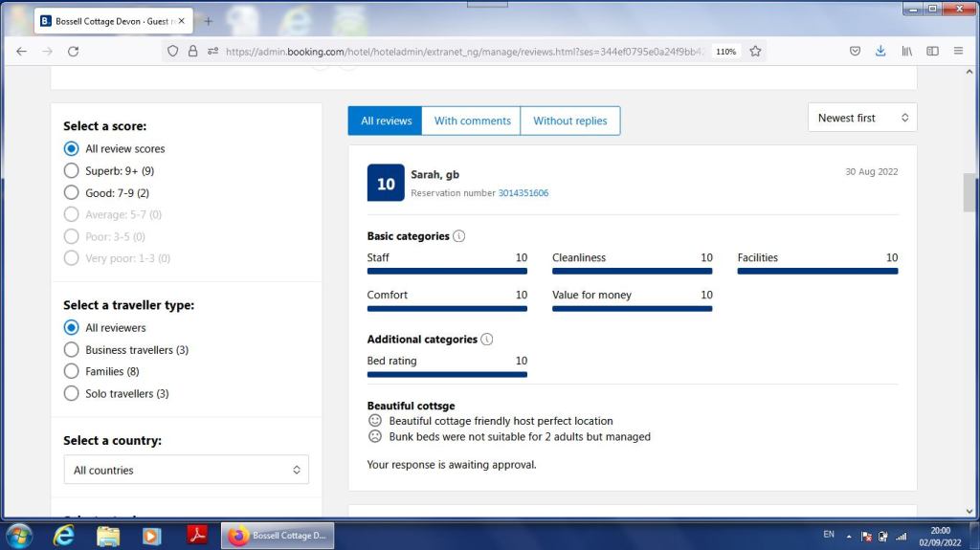Click the browser reload page icon
Screen dimensions: 980x550
pos(73,52)
